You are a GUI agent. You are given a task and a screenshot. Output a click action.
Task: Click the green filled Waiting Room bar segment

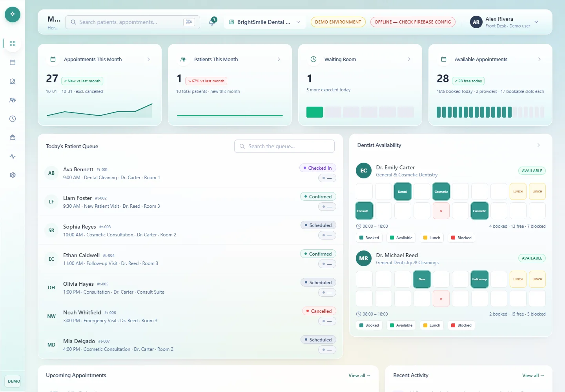(x=315, y=112)
